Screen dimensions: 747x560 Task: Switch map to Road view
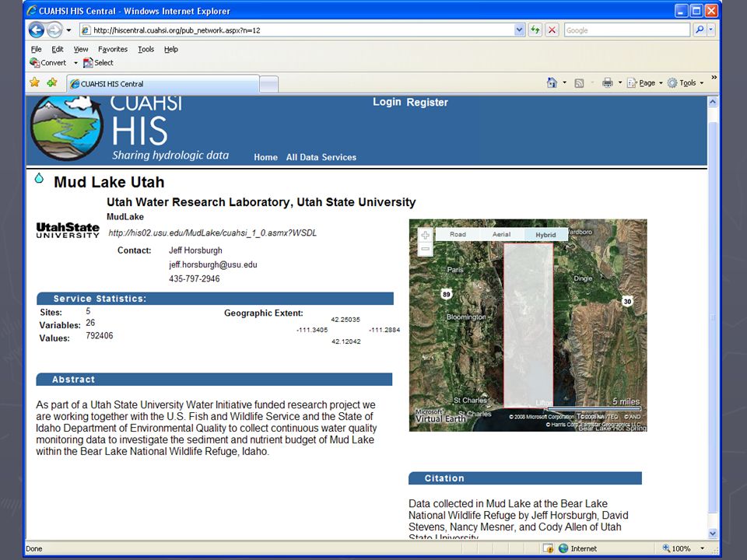click(x=458, y=234)
